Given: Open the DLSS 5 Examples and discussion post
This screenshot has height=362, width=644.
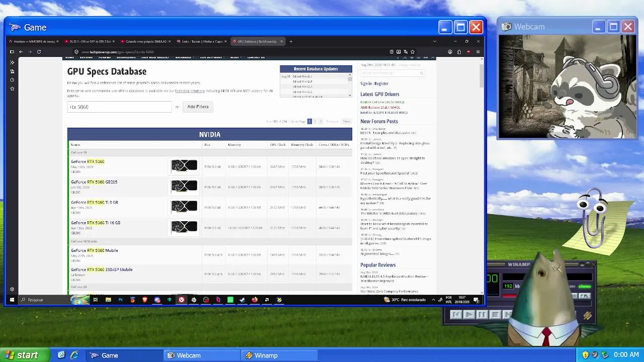Looking at the screenshot, I should coord(388,133).
